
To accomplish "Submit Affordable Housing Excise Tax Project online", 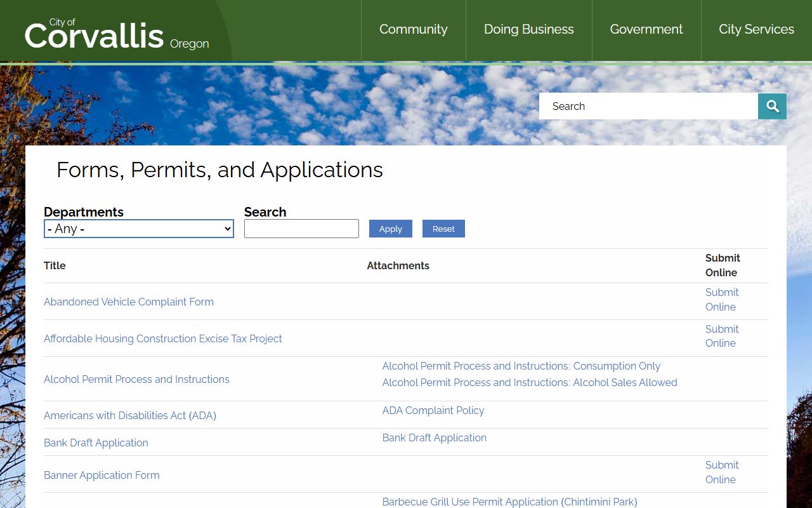I will (x=722, y=336).
